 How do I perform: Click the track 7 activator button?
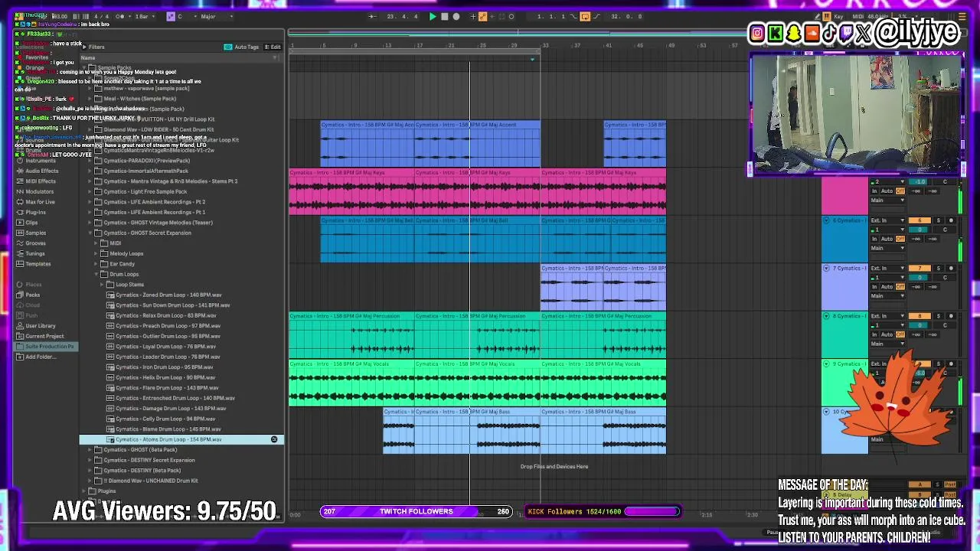click(920, 269)
